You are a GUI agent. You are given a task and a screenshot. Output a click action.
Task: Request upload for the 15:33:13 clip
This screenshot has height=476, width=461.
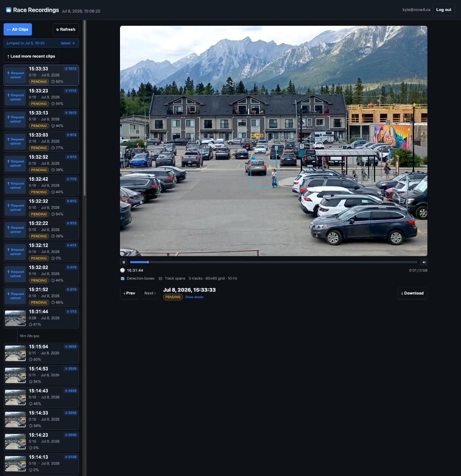point(16,119)
